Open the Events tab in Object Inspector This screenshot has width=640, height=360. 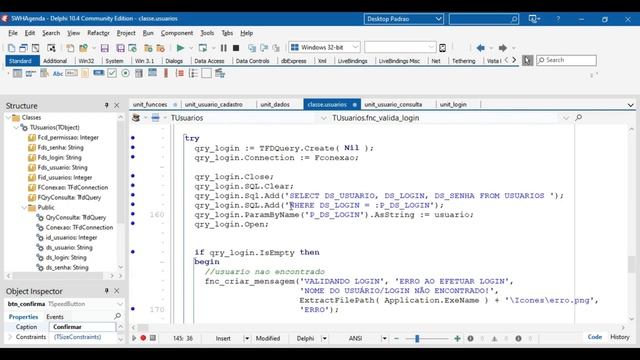coord(55,317)
